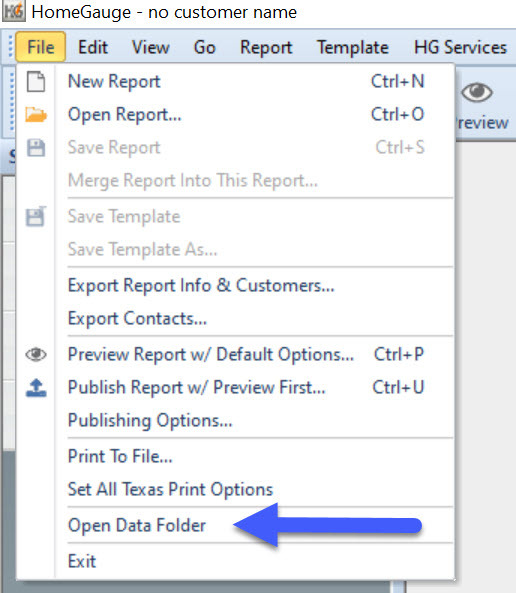Viewport: 516px width, 593px height.
Task: Choose Print To File... entry
Action: coord(235,456)
